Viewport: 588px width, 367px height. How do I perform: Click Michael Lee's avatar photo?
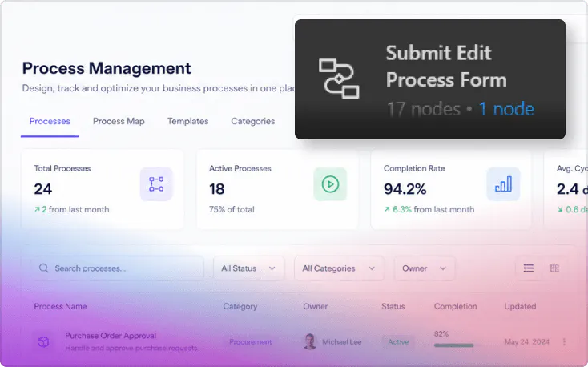pyautogui.click(x=310, y=342)
